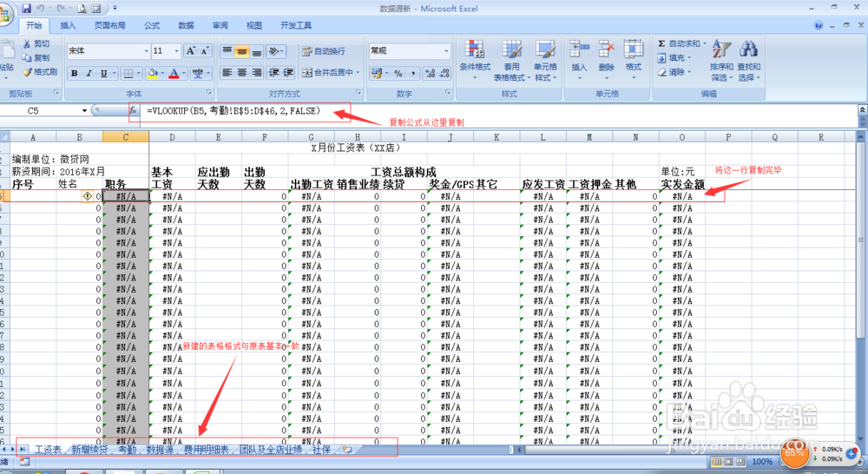Align cell text left
The width and height of the screenshot is (868, 474).
click(x=227, y=73)
